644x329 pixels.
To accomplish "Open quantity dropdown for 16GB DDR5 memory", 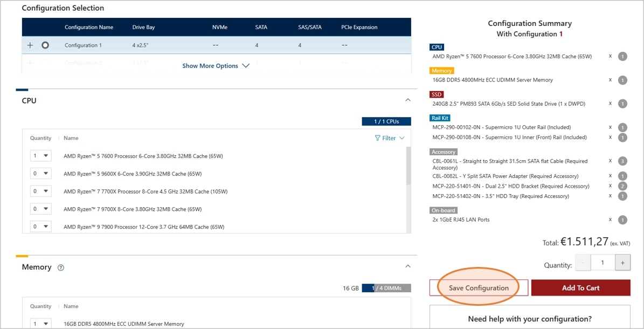I will tap(40, 324).
